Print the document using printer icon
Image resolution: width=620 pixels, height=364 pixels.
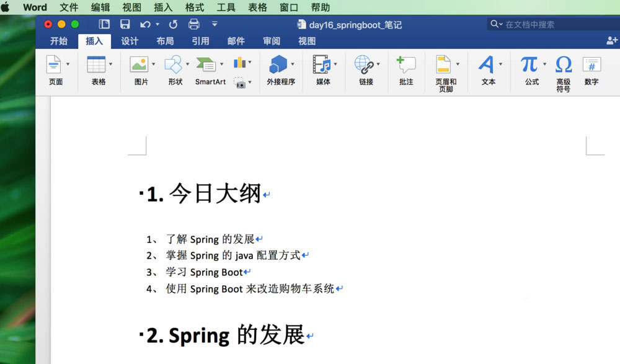193,24
